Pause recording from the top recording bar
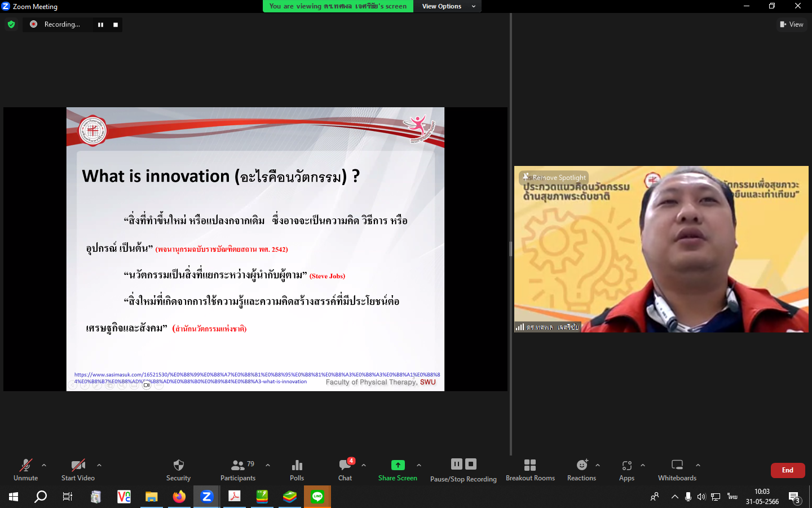The image size is (812, 508). click(100, 24)
